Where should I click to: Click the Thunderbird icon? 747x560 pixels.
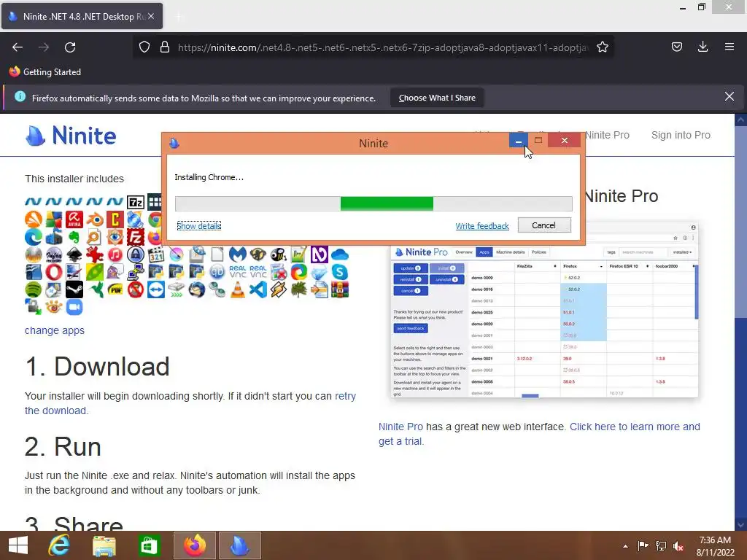pyautogui.click(x=197, y=289)
